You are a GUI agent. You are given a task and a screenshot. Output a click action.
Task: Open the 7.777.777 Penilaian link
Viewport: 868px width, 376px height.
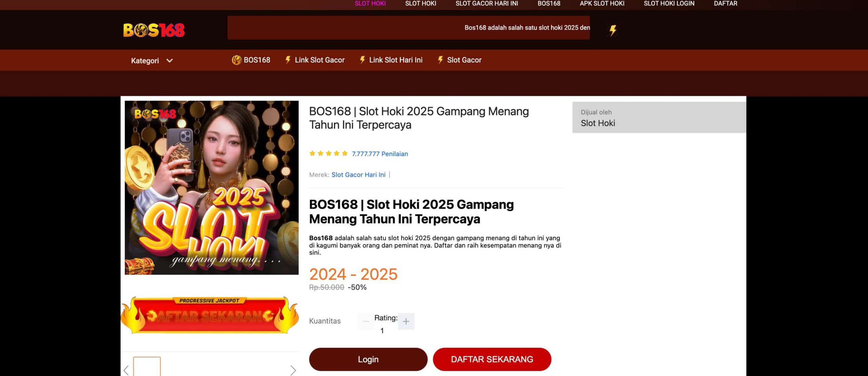pos(380,154)
